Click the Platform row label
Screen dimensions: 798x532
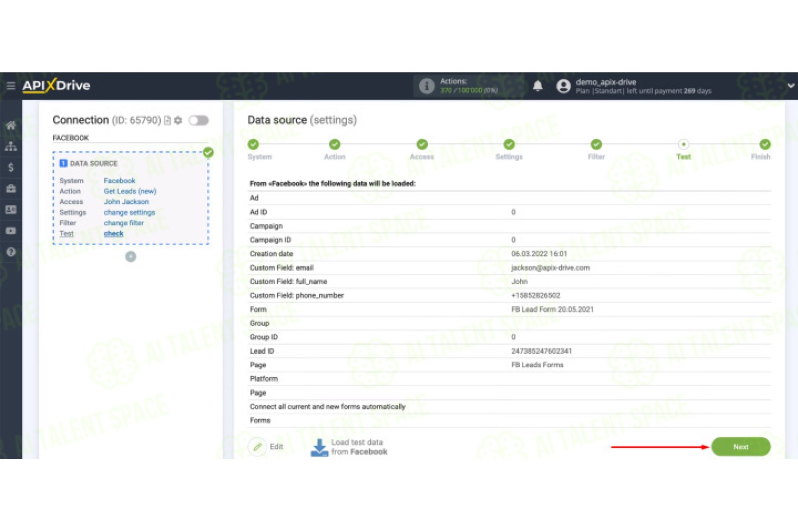[x=264, y=379]
